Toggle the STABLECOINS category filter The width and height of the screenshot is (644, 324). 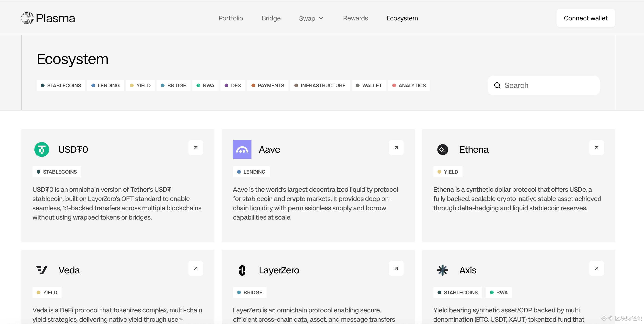point(61,86)
